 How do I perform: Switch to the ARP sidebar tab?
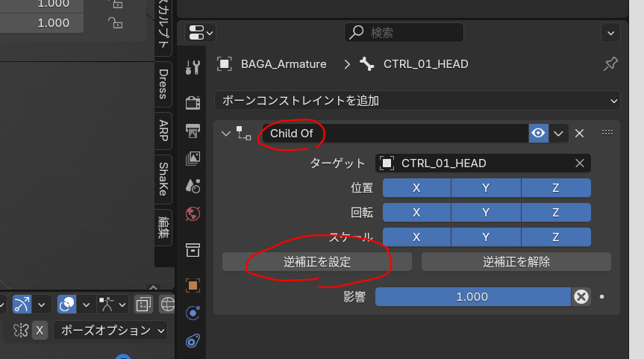[163, 131]
